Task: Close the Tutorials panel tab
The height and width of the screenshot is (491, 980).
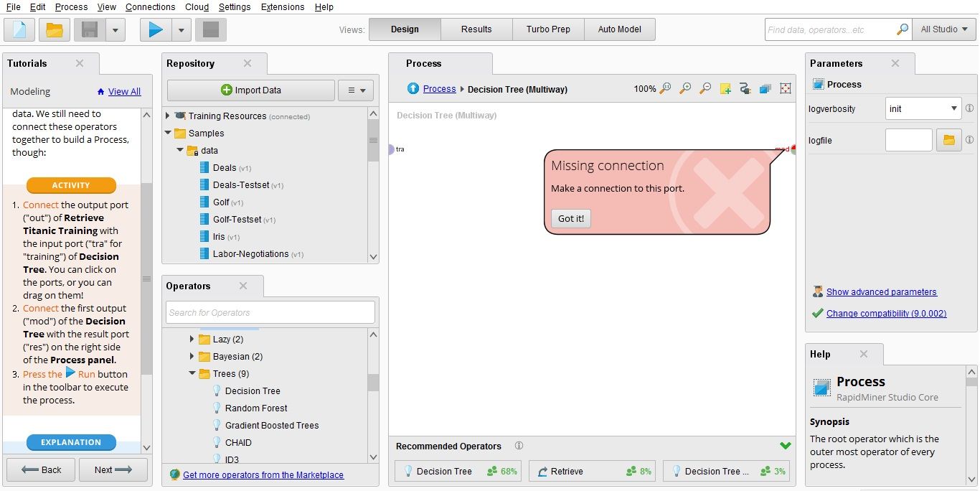Action: (x=80, y=63)
